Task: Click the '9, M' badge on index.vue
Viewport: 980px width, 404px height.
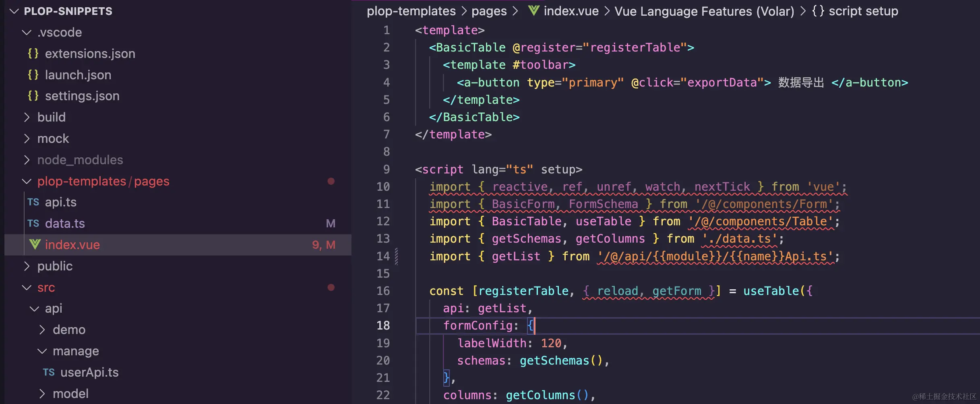Action: (x=324, y=245)
